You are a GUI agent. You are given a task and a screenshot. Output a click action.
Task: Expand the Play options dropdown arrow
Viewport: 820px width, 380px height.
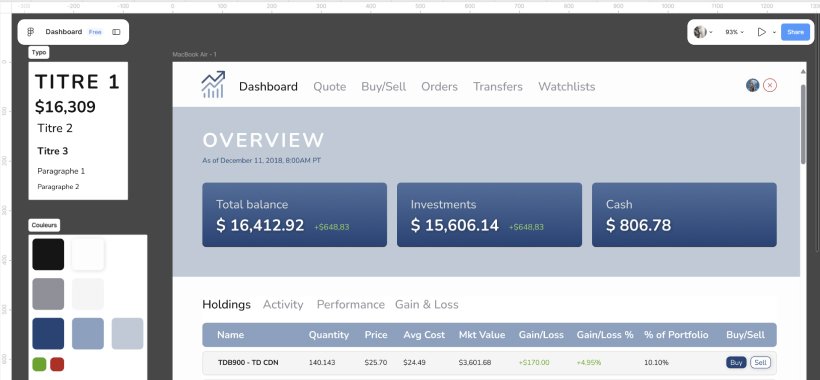pyautogui.click(x=774, y=32)
